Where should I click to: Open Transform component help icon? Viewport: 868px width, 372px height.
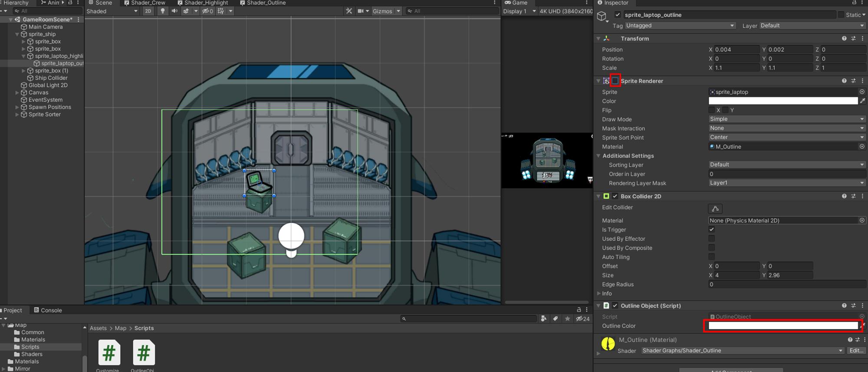click(844, 39)
